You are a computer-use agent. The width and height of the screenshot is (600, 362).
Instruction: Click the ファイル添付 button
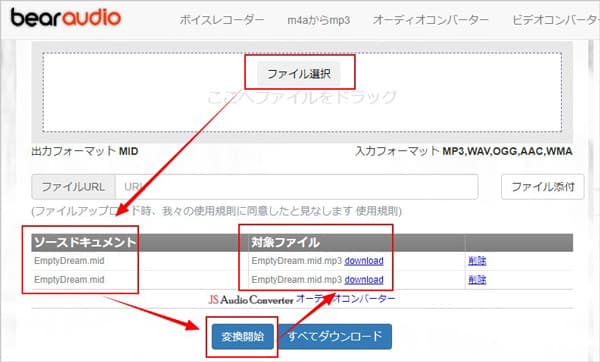(543, 187)
